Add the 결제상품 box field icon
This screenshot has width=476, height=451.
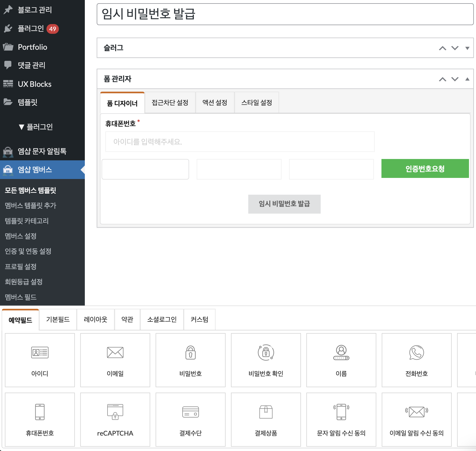point(266,412)
